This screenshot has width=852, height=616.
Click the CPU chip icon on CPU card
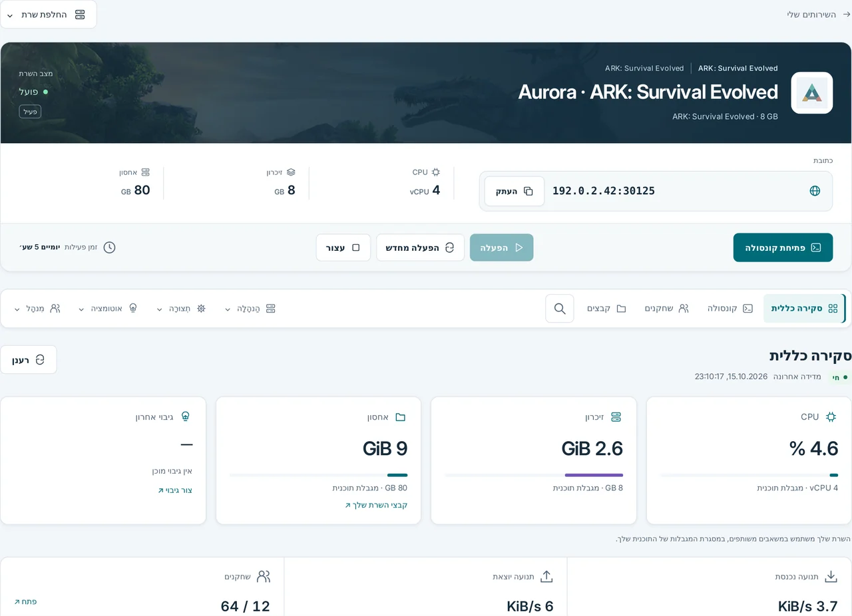click(831, 417)
